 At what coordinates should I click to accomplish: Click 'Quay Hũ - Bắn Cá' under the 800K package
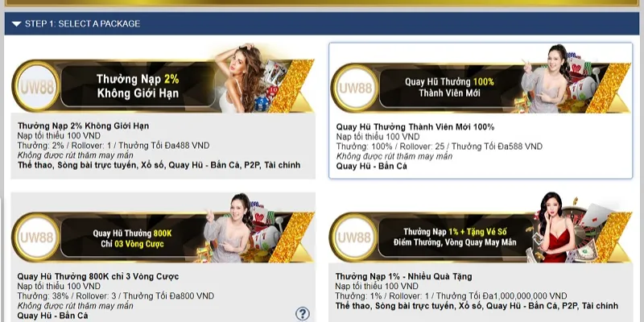[52, 316]
